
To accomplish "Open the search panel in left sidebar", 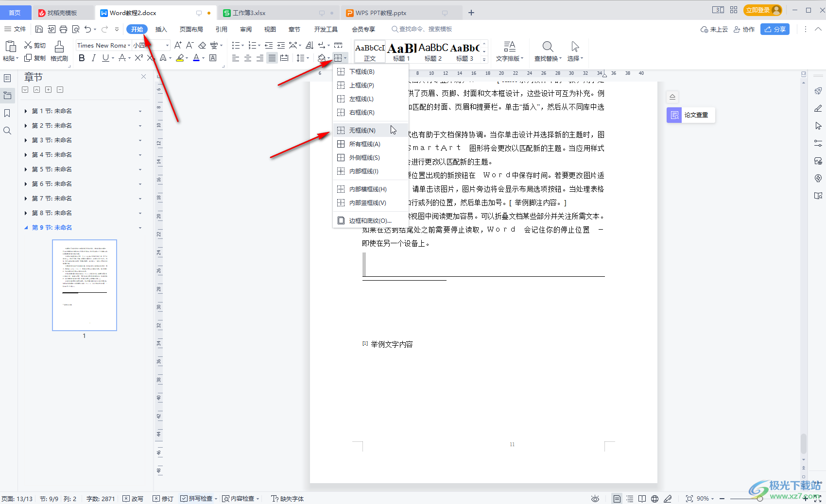I will (x=7, y=131).
